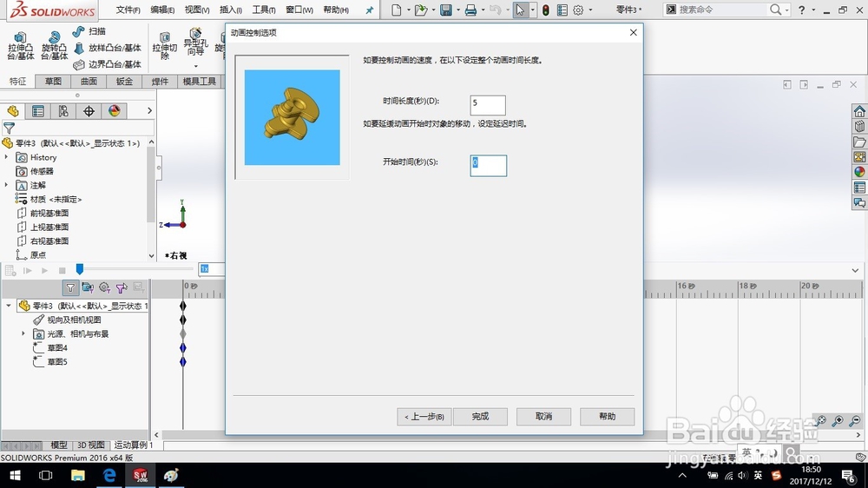Switch to the 草图 tab

[x=53, y=82]
